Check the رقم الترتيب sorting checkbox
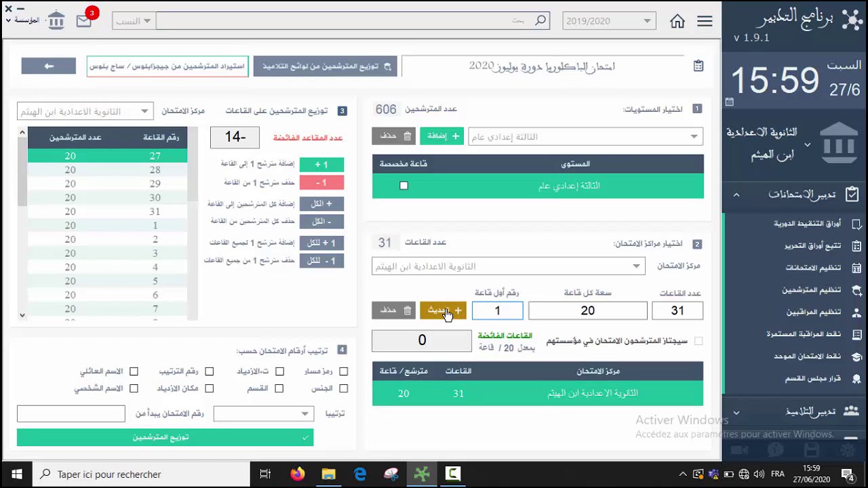The height and width of the screenshot is (488, 868). (209, 371)
